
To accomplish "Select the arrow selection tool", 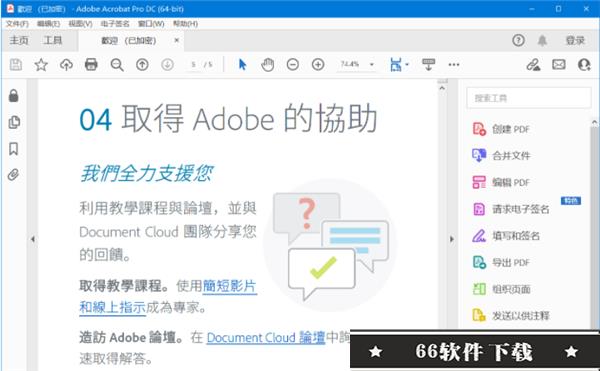I will tap(242, 64).
